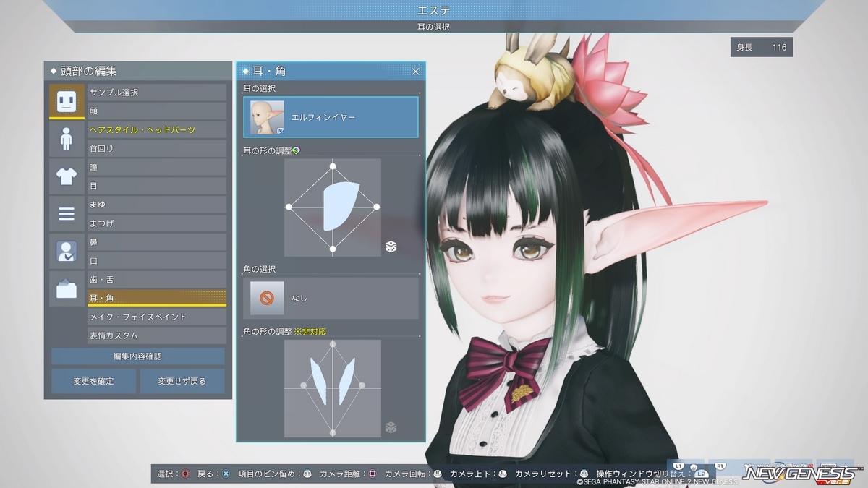Screen dimensions: 868x488
Task: Click top handle of ear shape adjuster
Action: [x=333, y=166]
